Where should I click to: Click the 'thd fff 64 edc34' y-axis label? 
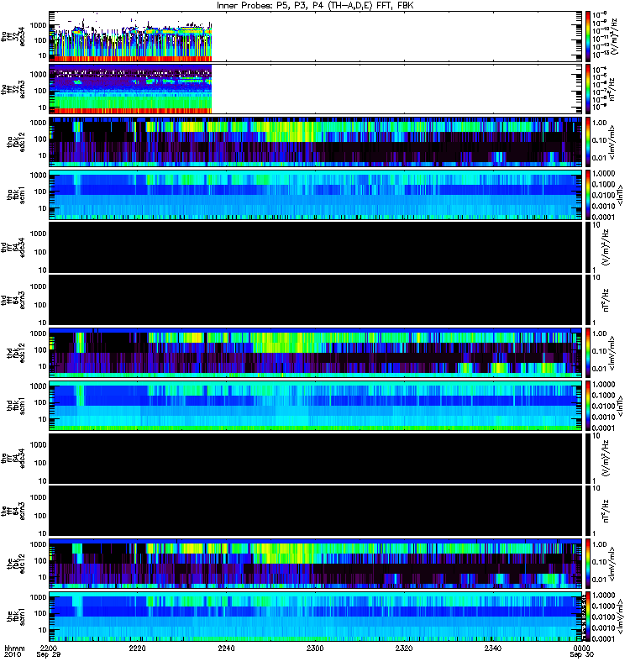click(13, 247)
